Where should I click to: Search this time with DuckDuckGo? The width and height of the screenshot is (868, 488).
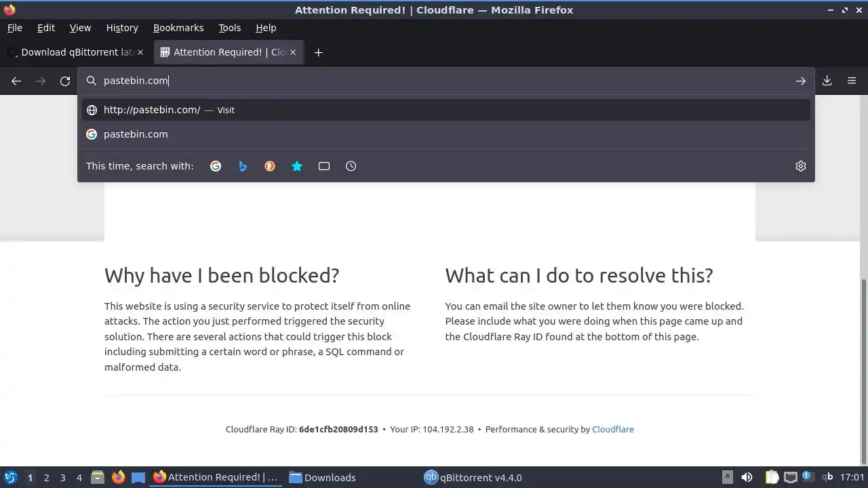(x=270, y=166)
